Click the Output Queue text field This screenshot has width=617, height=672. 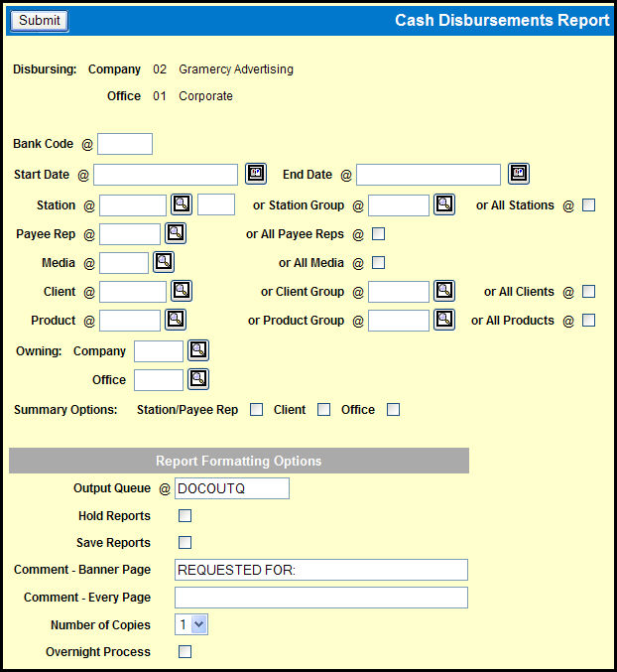tap(232, 488)
